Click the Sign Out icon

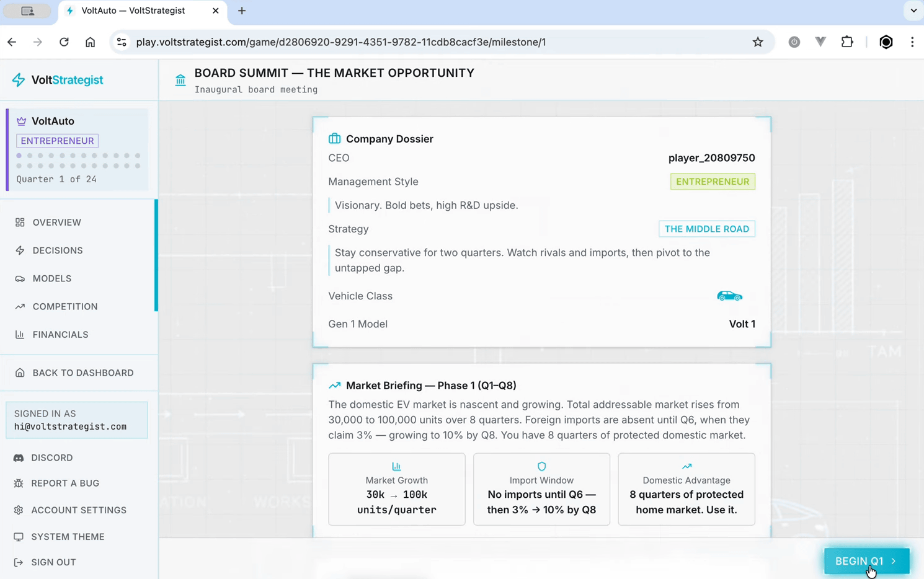click(19, 562)
